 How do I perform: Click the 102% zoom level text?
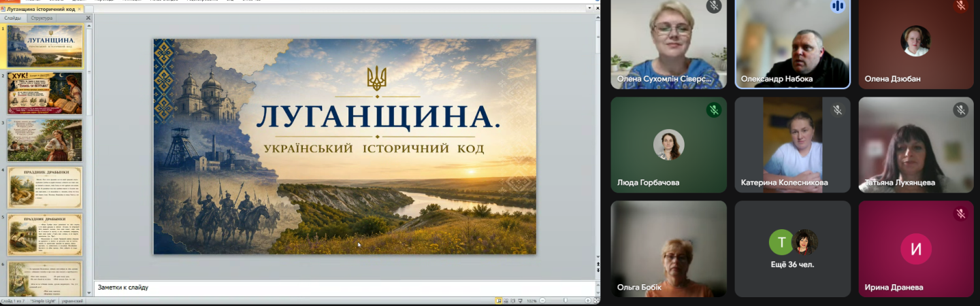tap(532, 301)
